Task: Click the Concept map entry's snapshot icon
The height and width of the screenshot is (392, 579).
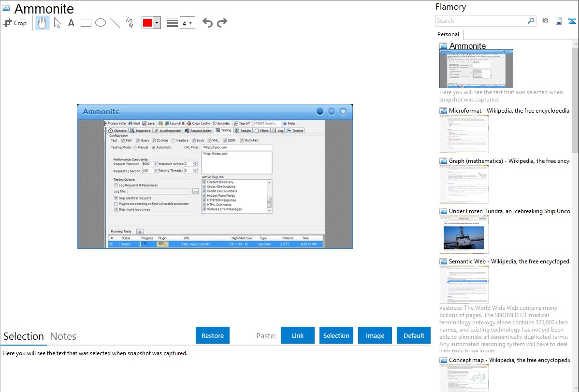Action: (x=443, y=360)
